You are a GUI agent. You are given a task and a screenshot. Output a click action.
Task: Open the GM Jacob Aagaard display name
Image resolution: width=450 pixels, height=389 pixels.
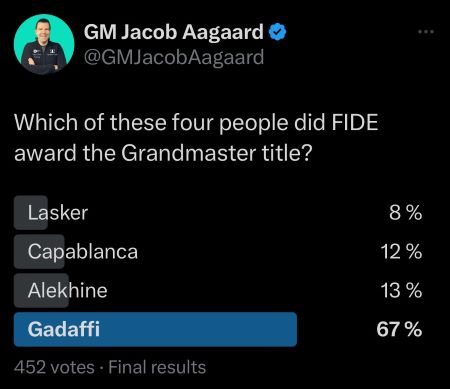click(x=174, y=32)
